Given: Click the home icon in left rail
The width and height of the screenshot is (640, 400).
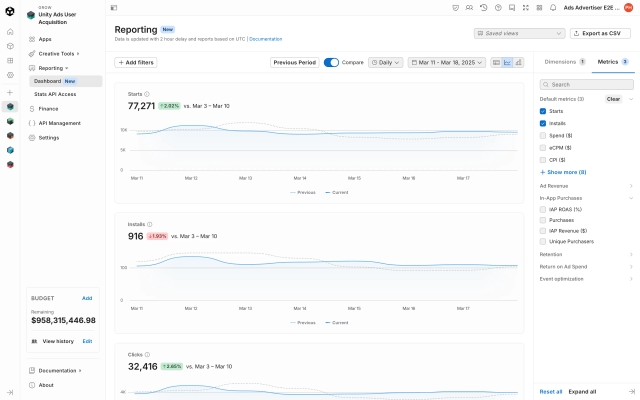Looking at the screenshot, I should tap(10, 32).
